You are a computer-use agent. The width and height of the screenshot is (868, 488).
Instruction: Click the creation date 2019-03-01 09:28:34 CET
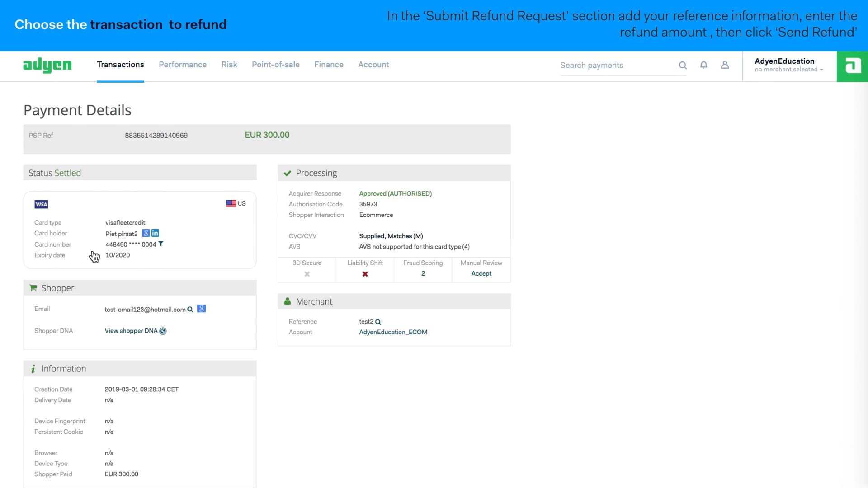tap(142, 389)
